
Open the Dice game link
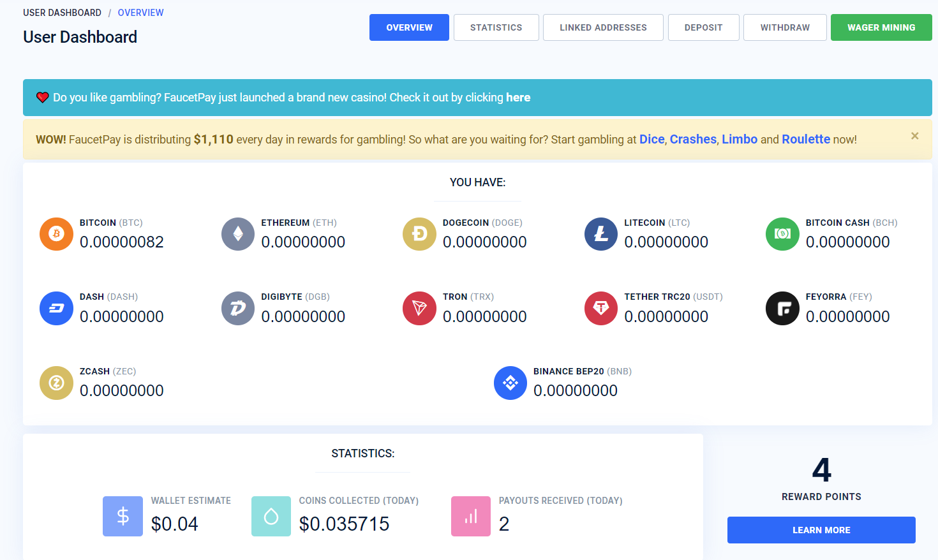tap(652, 139)
